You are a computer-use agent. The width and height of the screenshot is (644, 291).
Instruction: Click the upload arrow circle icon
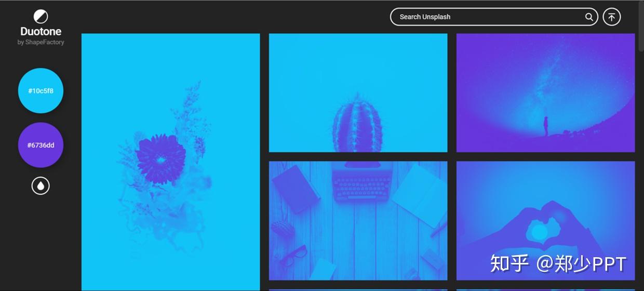(x=612, y=17)
